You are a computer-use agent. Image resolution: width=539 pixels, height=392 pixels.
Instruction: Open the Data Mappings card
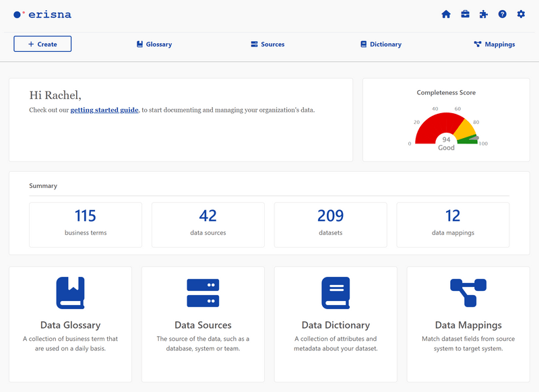tap(469, 325)
